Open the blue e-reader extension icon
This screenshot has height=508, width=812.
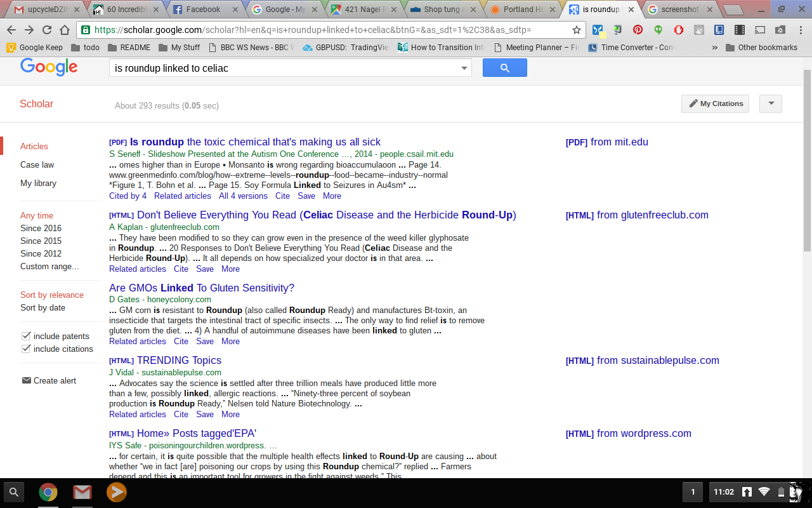point(719,30)
